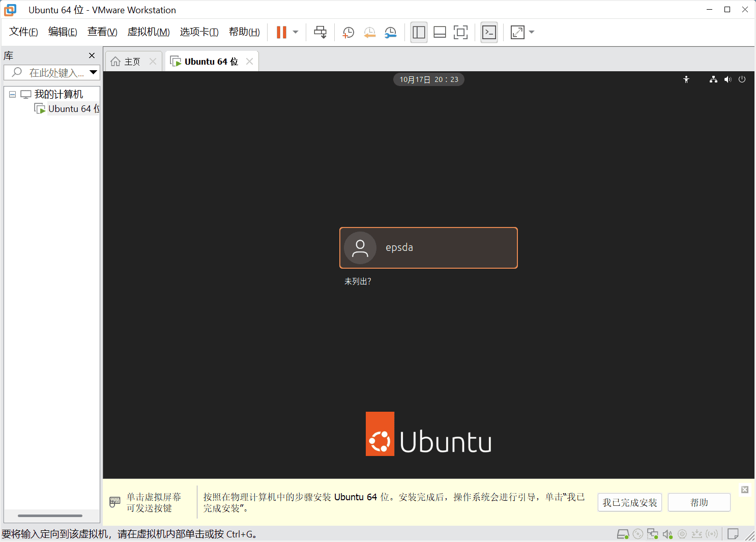The height and width of the screenshot is (542, 756).
Task: Open the snapshot manager
Action: click(391, 33)
